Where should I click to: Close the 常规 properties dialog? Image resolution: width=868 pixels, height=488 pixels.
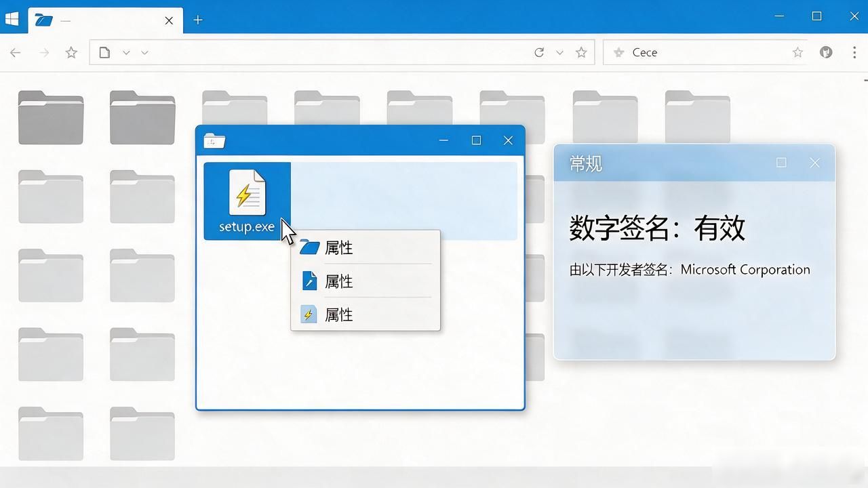click(x=815, y=163)
